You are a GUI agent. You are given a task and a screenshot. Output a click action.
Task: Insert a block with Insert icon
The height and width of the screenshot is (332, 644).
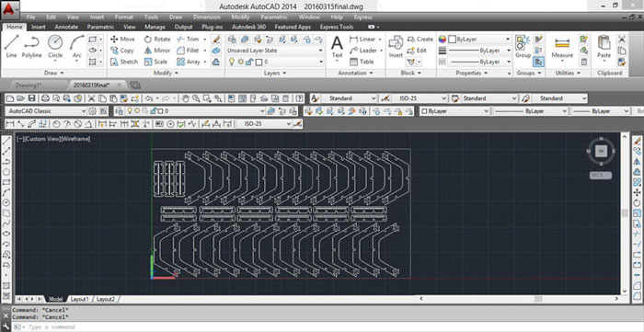click(x=396, y=47)
